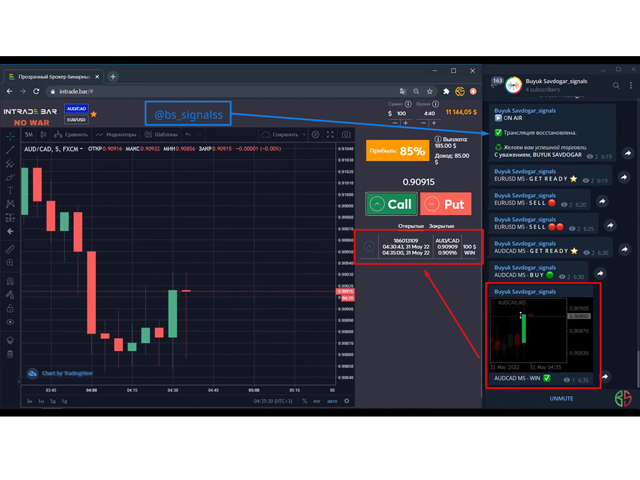
Task: Search in Telegram channel with magnifier
Action: click(616, 85)
